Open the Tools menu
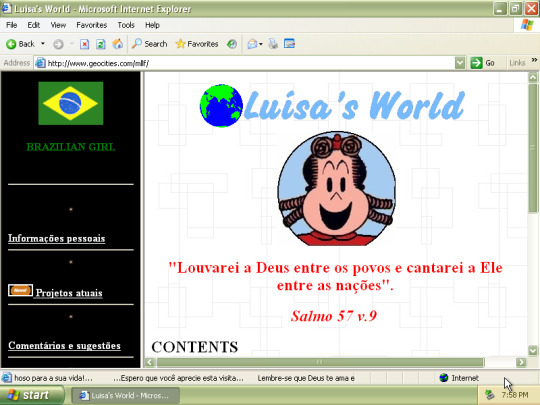Screen dimensions: 540x405 [126, 25]
